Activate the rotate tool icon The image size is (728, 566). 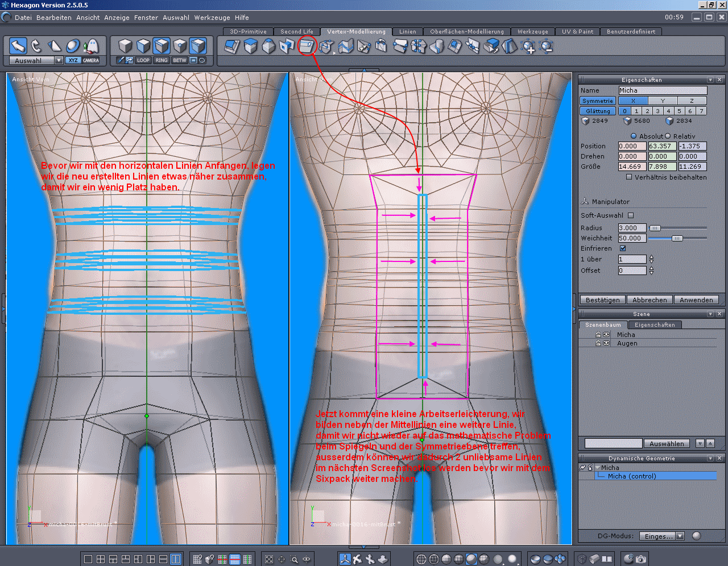(x=36, y=45)
